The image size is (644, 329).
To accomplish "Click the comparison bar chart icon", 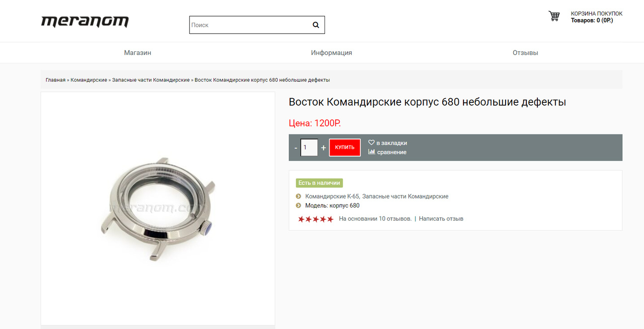I will [x=371, y=152].
